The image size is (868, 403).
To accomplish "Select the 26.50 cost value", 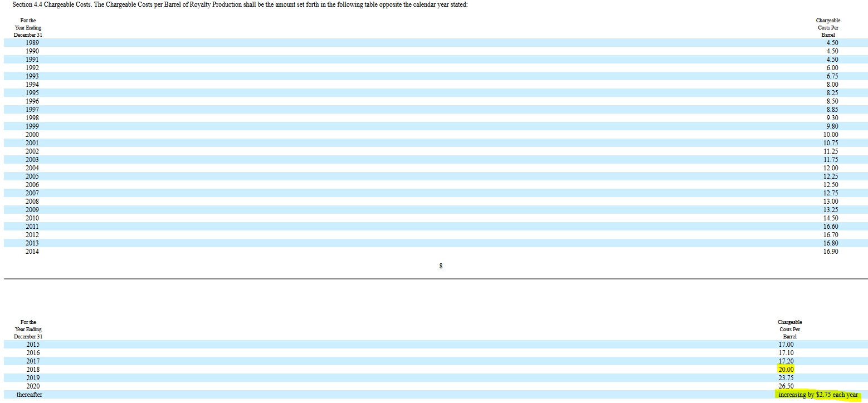I will point(786,386).
